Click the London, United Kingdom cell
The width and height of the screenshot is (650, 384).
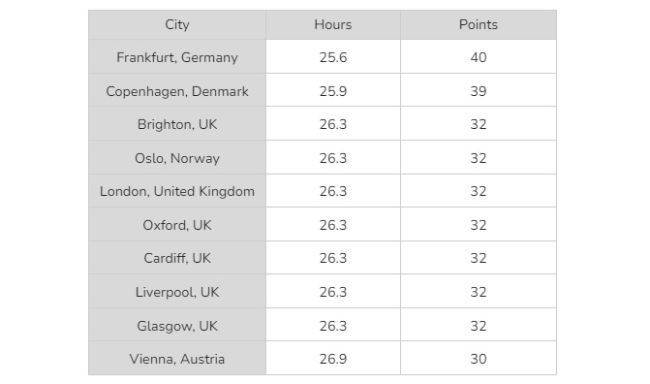click(177, 191)
